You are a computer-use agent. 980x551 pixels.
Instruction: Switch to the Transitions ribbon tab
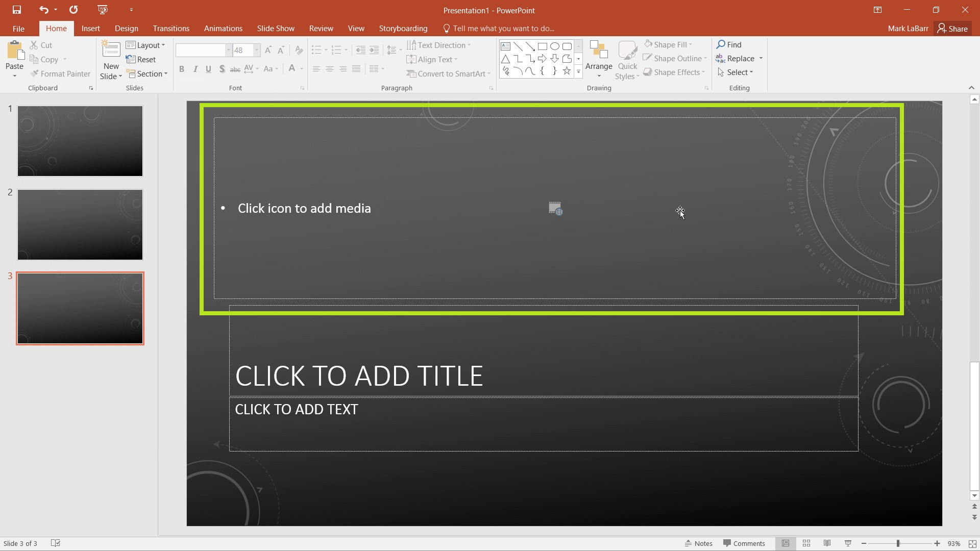click(x=171, y=28)
